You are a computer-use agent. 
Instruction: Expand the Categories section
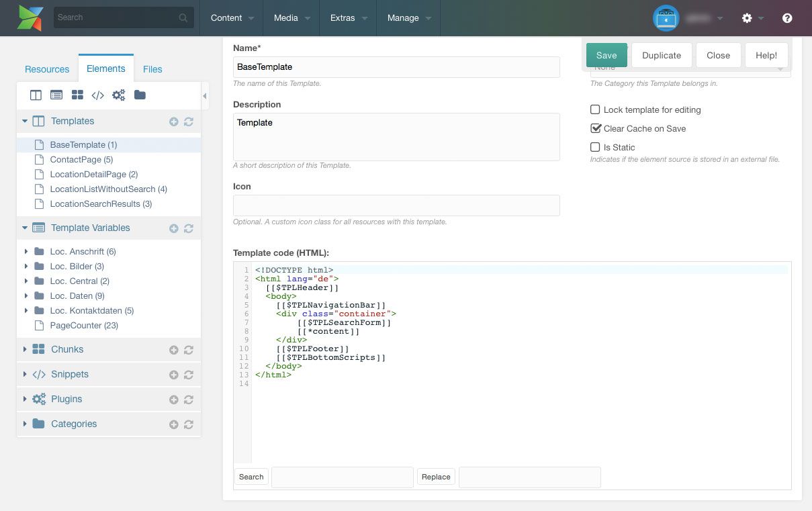(x=25, y=424)
